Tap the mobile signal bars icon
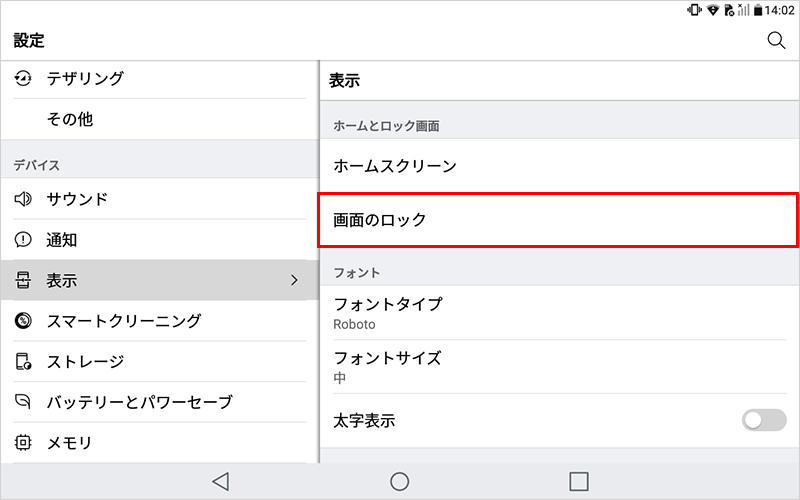This screenshot has width=800, height=500. tap(743, 10)
